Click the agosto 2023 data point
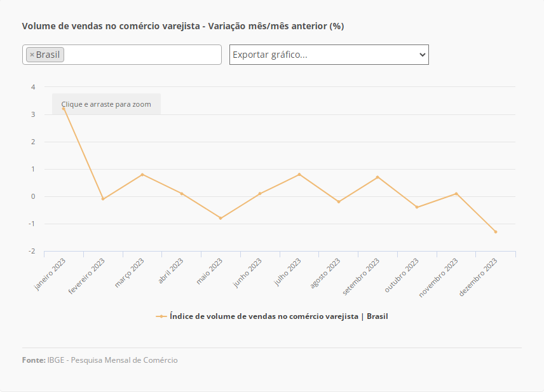Screen dimensions: 544x392 click(339, 202)
